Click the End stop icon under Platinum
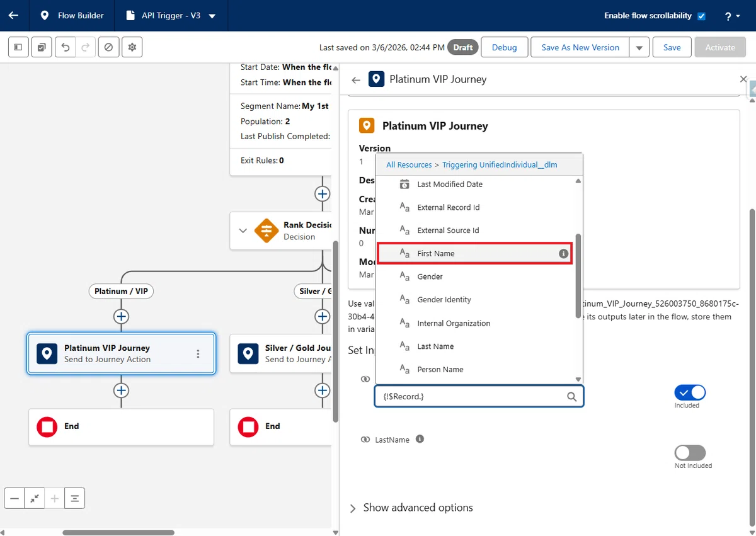Image resolution: width=756 pixels, height=536 pixels. click(47, 427)
